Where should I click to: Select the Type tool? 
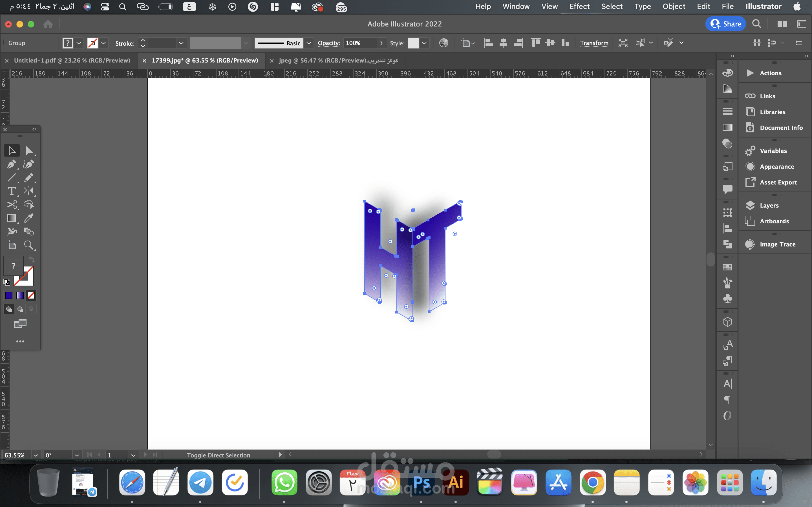point(11,191)
